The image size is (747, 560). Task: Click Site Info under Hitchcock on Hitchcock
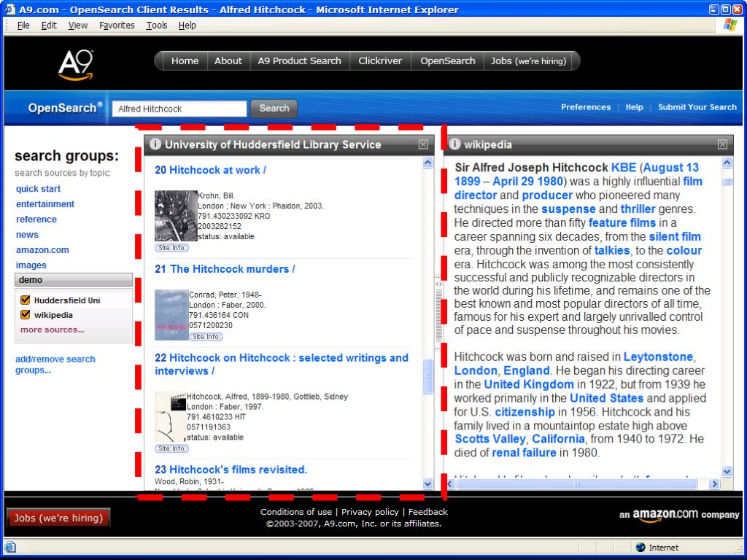[x=171, y=448]
